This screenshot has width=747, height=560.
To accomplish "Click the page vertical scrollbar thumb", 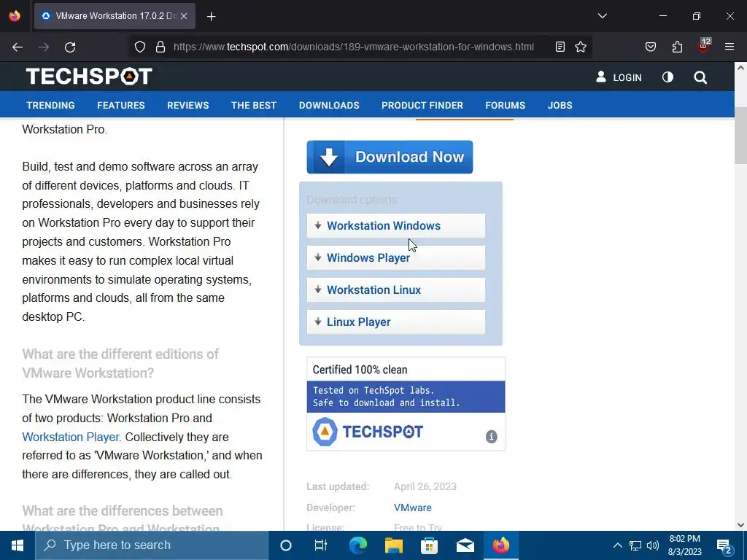I will [x=740, y=136].
